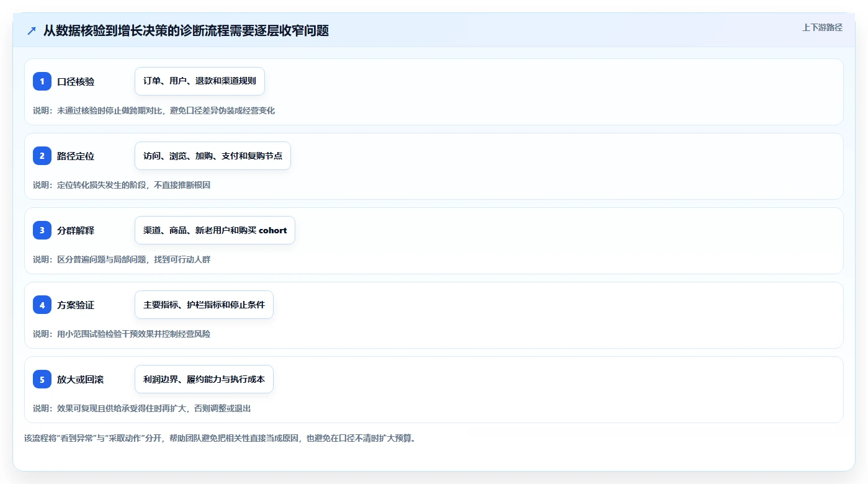868x484 pixels.
Task: Click the 访问、浏览、加购、支付和复购节点 chip
Action: 213,156
